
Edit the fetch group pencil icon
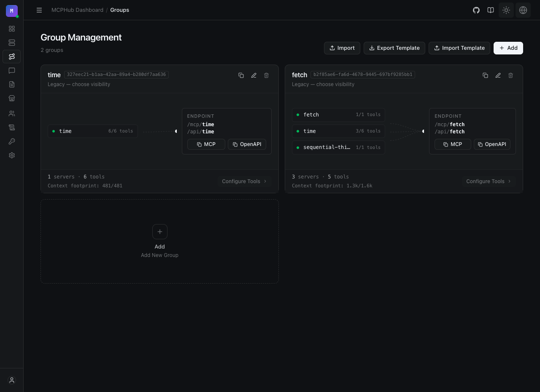[x=498, y=75]
